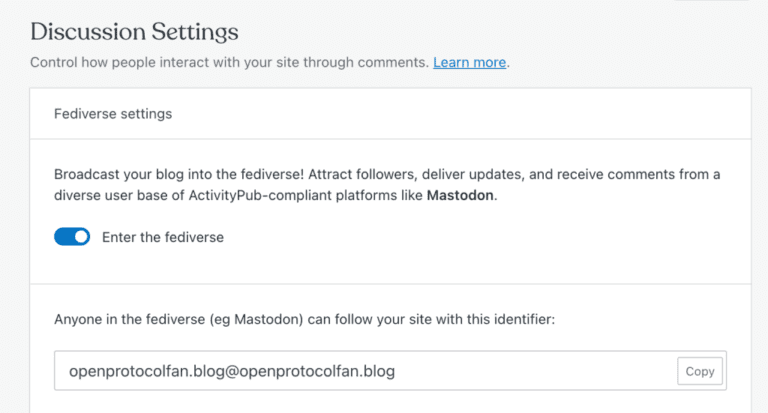The width and height of the screenshot is (768, 413).
Task: Open the Learn more link
Action: tap(469, 62)
